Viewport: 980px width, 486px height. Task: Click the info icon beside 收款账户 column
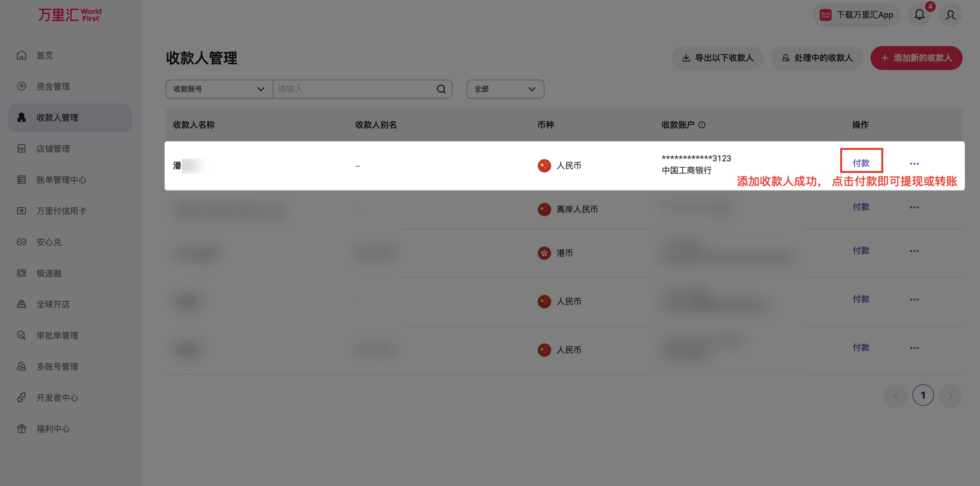[702, 124]
